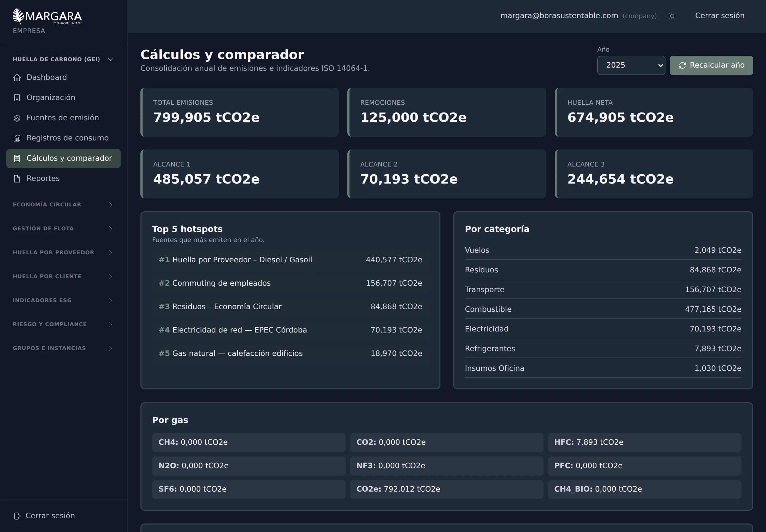Click the SF6 gas chip
Image resolution: width=766 pixels, height=532 pixels.
(249, 489)
